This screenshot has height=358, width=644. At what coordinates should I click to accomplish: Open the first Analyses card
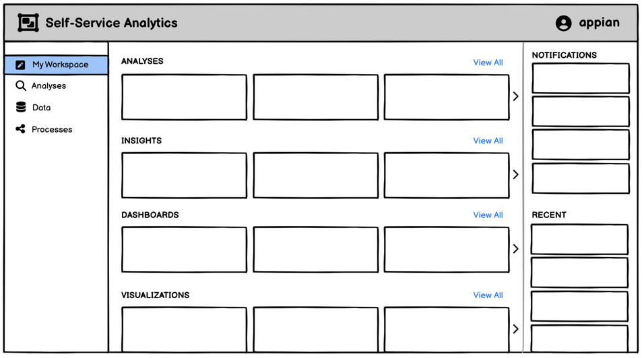click(184, 97)
